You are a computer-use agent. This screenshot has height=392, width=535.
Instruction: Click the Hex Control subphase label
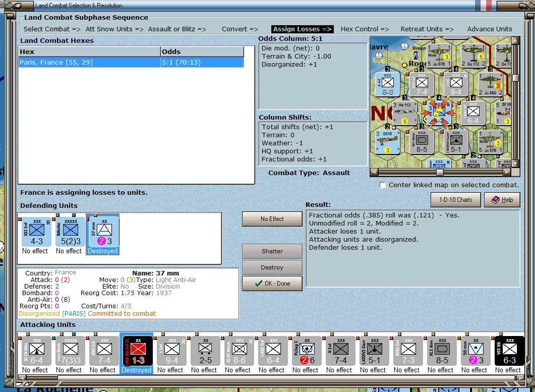pos(365,29)
